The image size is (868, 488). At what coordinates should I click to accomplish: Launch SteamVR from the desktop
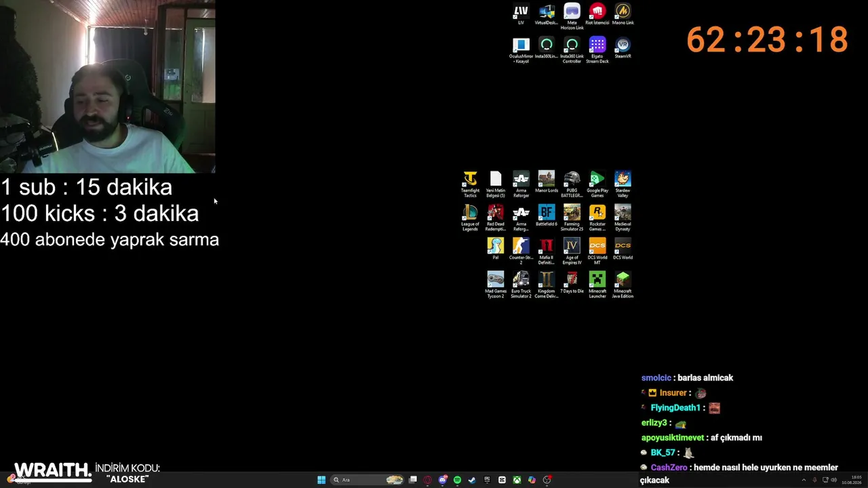(x=623, y=48)
